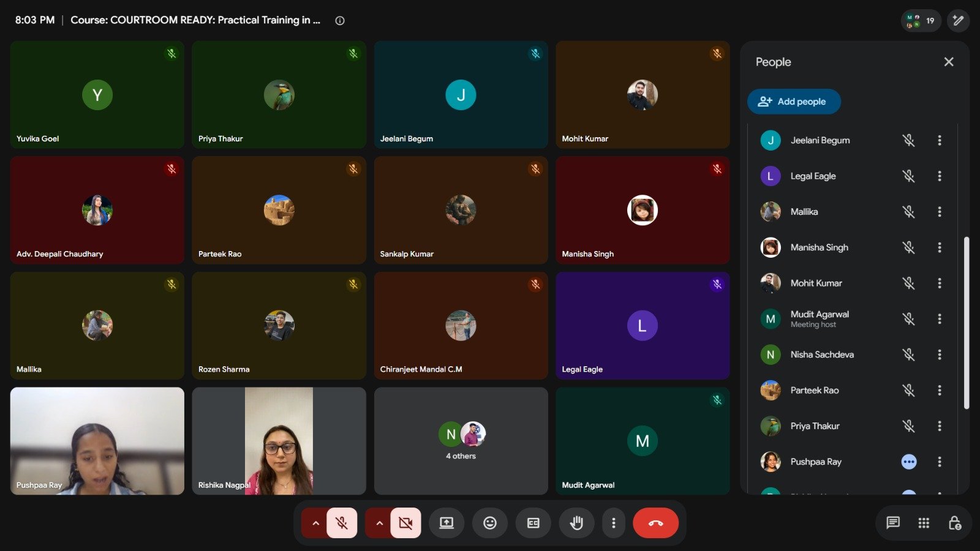Open the 4 others tile
The height and width of the screenshot is (551, 980).
(461, 441)
